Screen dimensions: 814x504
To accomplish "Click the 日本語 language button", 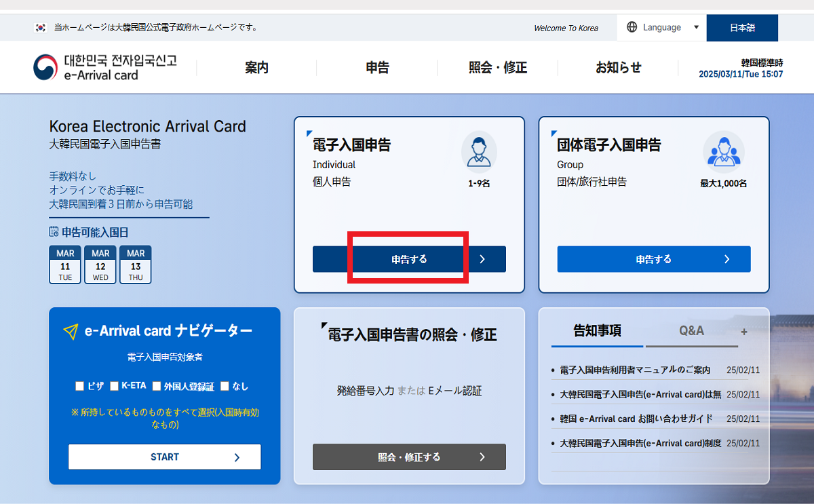I will (x=742, y=27).
